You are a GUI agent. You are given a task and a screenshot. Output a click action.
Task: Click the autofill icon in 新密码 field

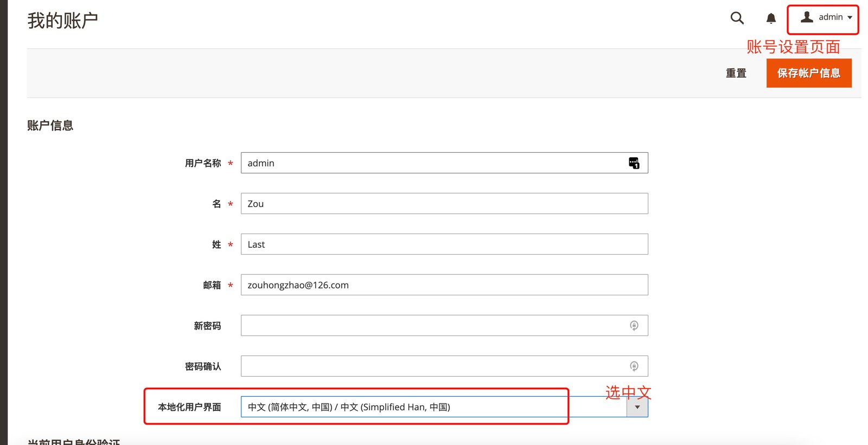[634, 326]
